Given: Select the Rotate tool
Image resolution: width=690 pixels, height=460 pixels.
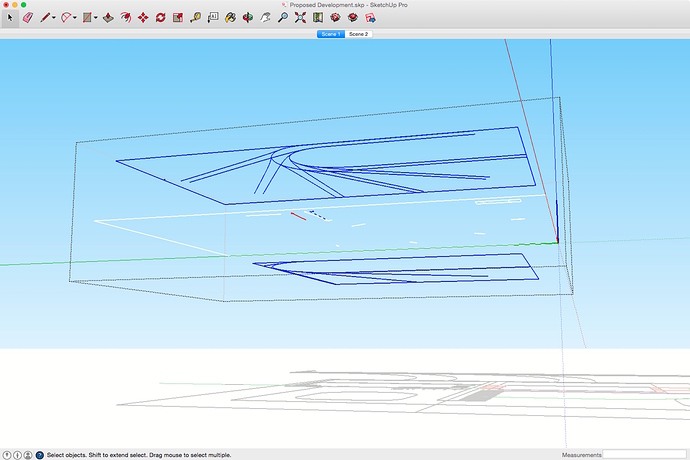Looking at the screenshot, I should (x=161, y=18).
